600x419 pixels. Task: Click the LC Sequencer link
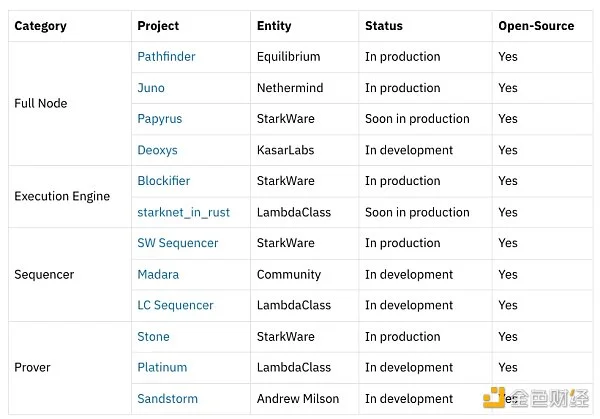coord(175,305)
